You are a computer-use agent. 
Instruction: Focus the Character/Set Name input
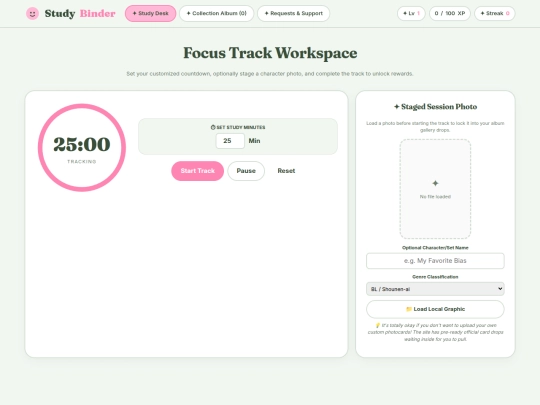(x=435, y=261)
